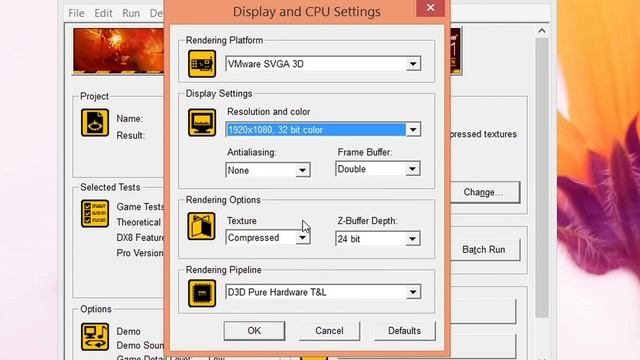Screen dimensions: 640x360
Task: Click the banner image in main window
Action: coord(118,51)
